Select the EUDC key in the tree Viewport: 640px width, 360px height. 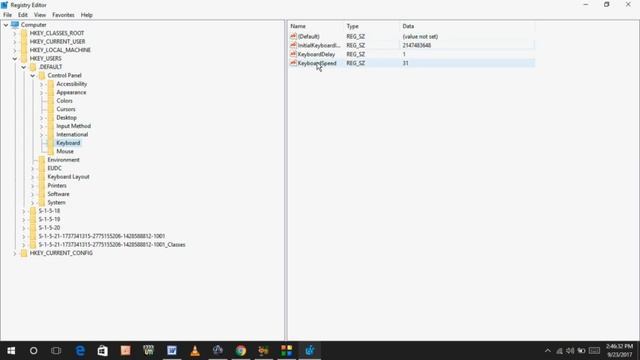pyautogui.click(x=55, y=168)
